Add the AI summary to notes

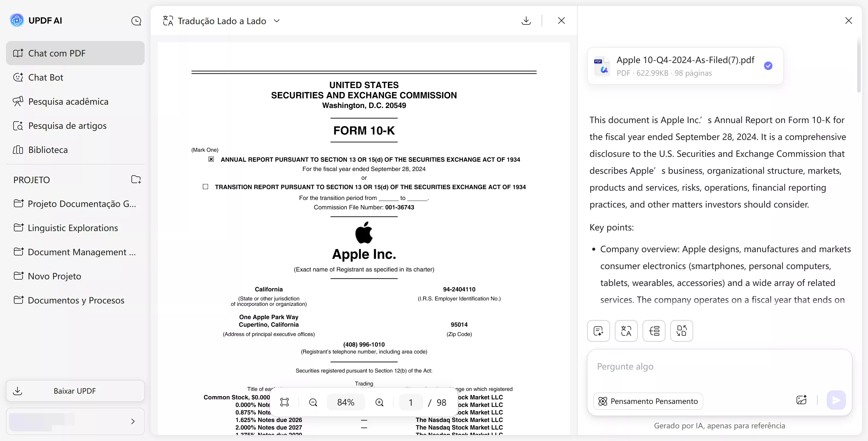tap(598, 331)
